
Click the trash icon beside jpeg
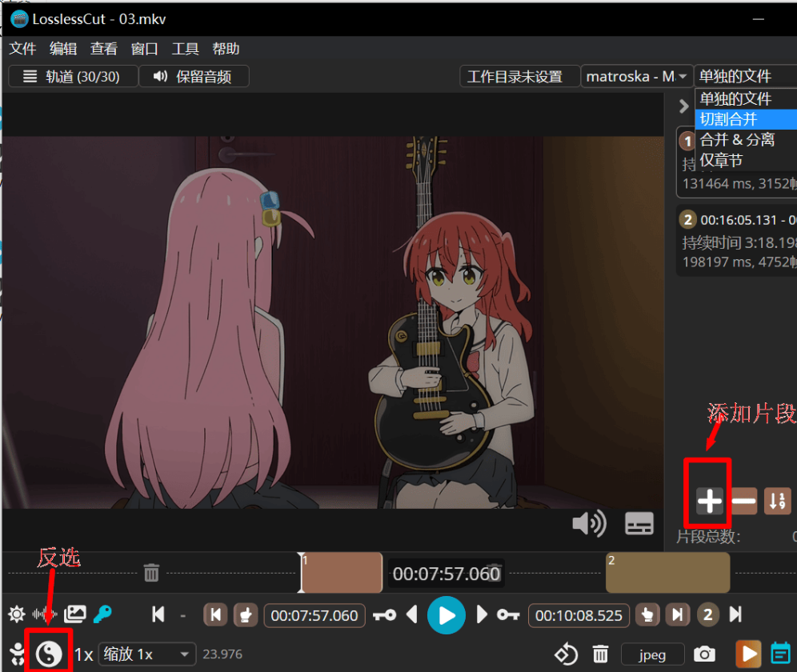click(601, 654)
